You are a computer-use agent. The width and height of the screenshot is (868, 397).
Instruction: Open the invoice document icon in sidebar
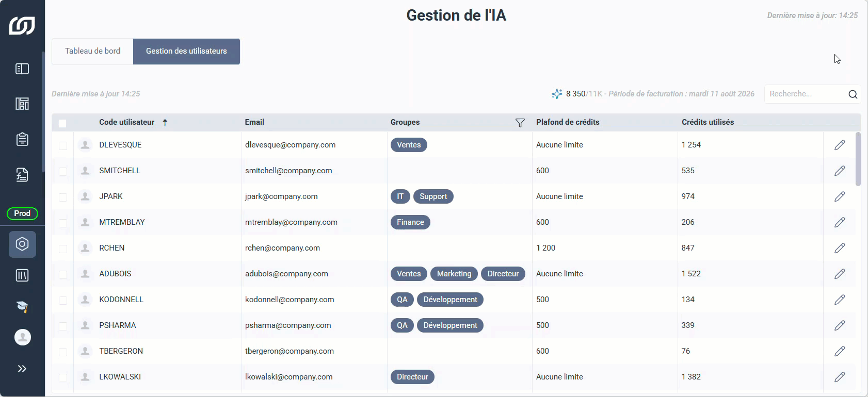coord(22,175)
